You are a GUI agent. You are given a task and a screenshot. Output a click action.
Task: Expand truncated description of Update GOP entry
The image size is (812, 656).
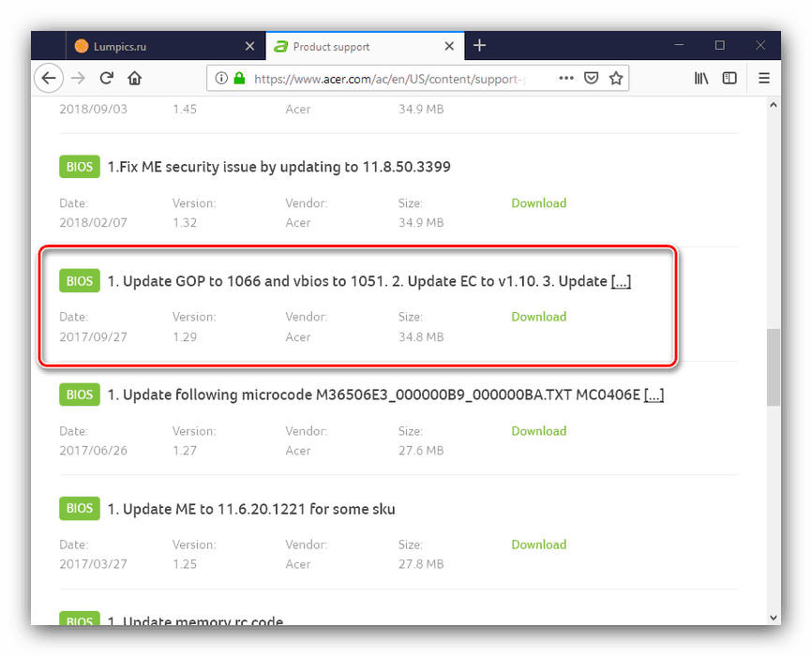(x=621, y=281)
